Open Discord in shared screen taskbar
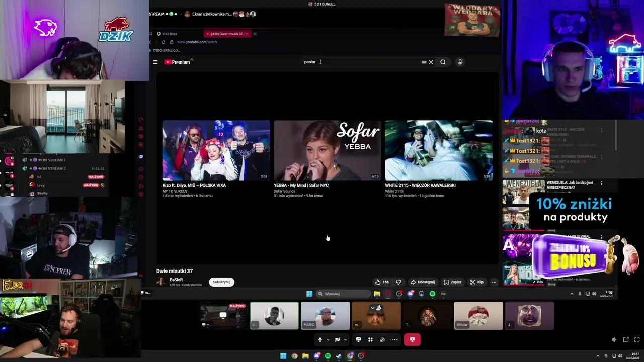 coord(410,294)
